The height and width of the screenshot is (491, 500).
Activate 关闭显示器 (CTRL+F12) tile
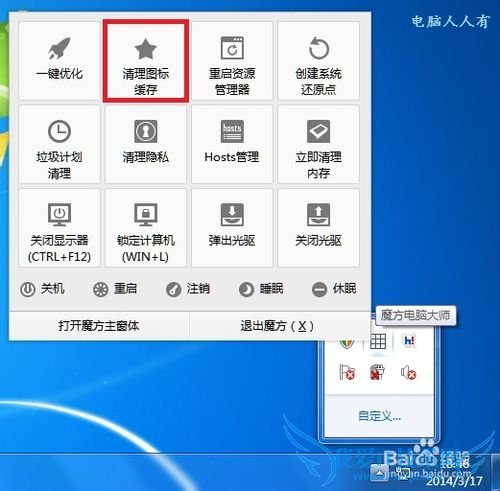coord(59,228)
